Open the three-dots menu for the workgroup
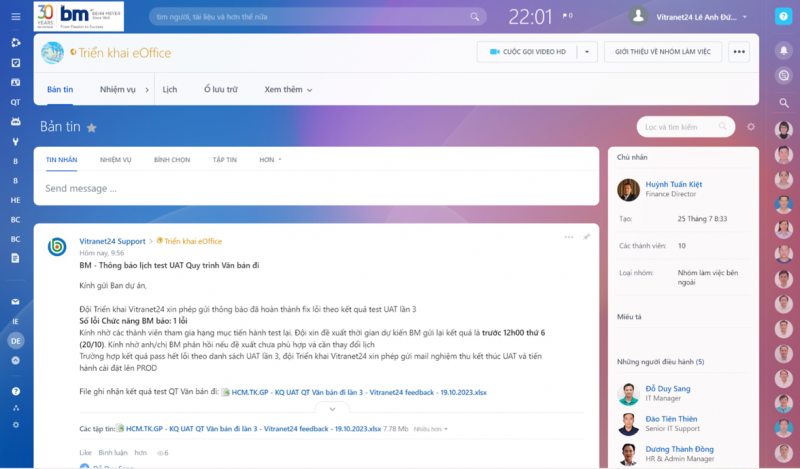Screen dimensions: 800x469 click(x=739, y=52)
